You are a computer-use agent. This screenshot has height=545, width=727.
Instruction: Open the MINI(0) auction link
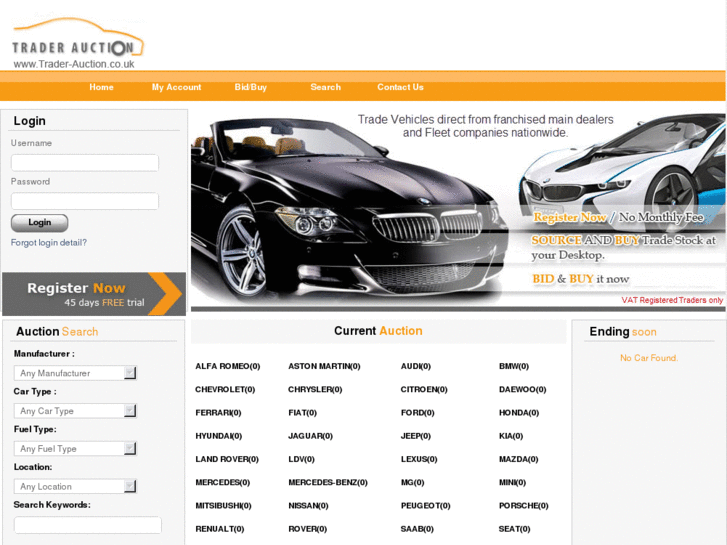(x=512, y=482)
